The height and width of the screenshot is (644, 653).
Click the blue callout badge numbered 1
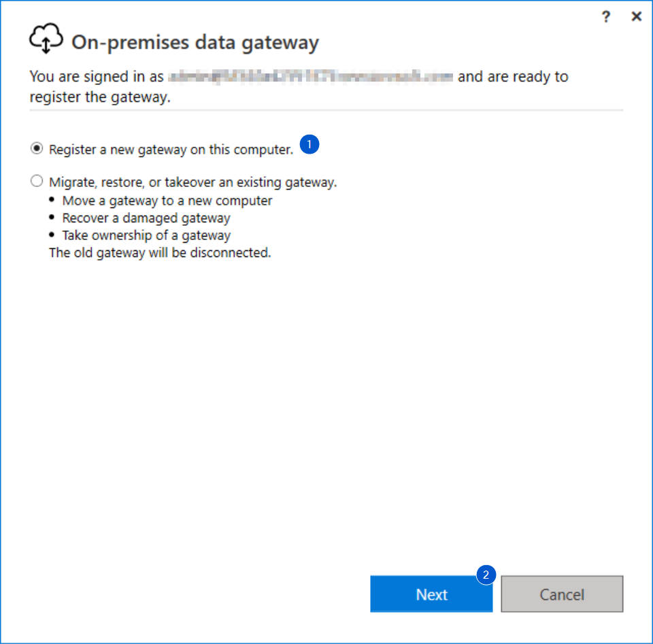309,144
